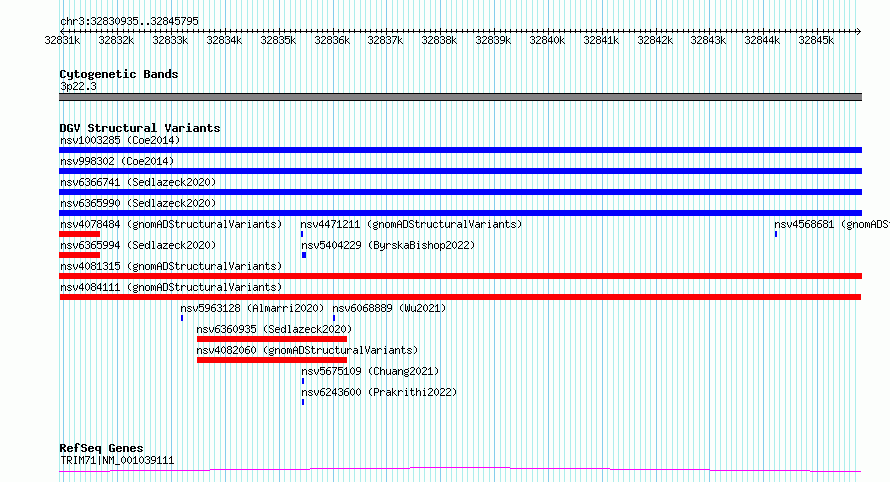Viewport: 890px width, 482px height.
Task: Click the red bar under nsv4078484
Action: click(x=79, y=234)
